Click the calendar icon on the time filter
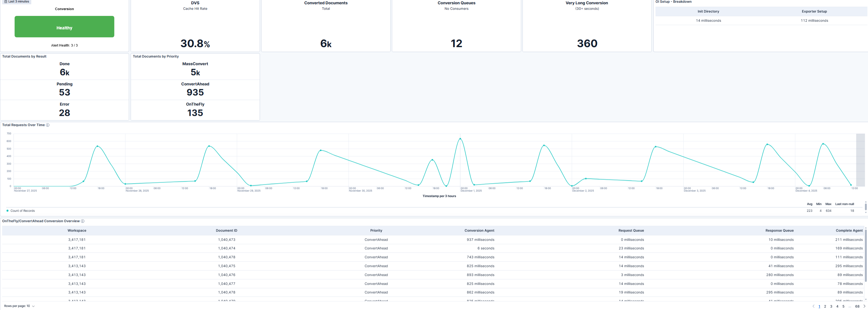The width and height of the screenshot is (868, 310). 6,2
